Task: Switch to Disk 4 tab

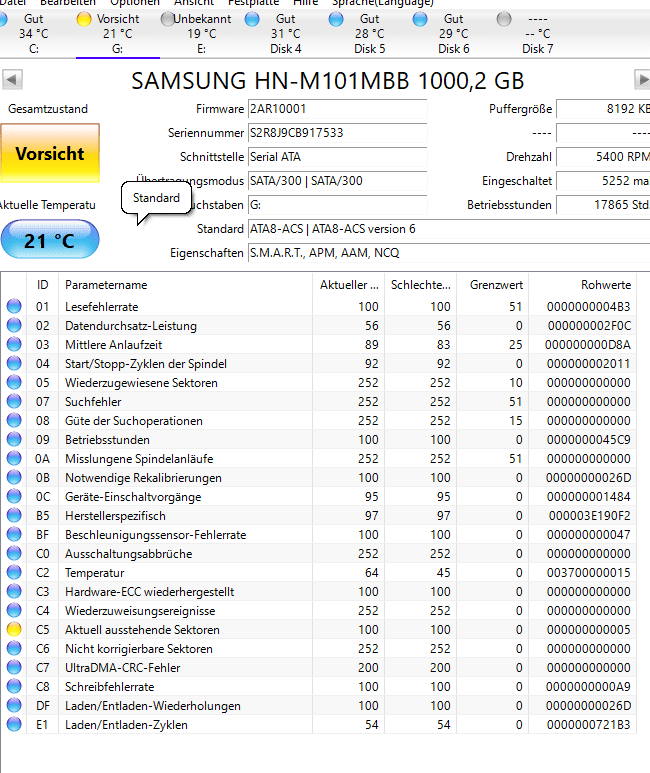Action: click(286, 34)
